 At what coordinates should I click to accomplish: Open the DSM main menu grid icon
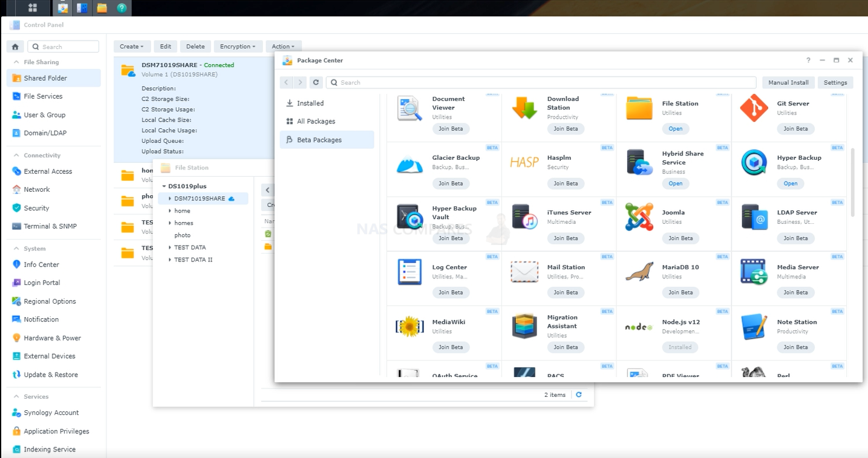click(x=32, y=8)
